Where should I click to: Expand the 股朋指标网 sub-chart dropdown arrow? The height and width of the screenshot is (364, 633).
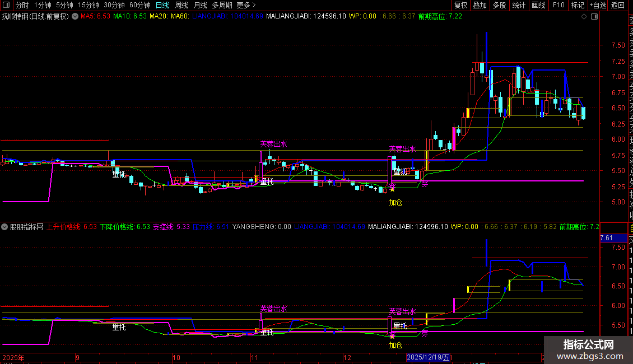click(x=5, y=227)
